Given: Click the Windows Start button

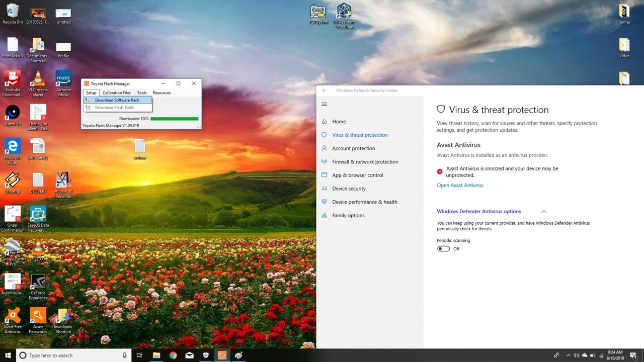Looking at the screenshot, I should [x=8, y=355].
